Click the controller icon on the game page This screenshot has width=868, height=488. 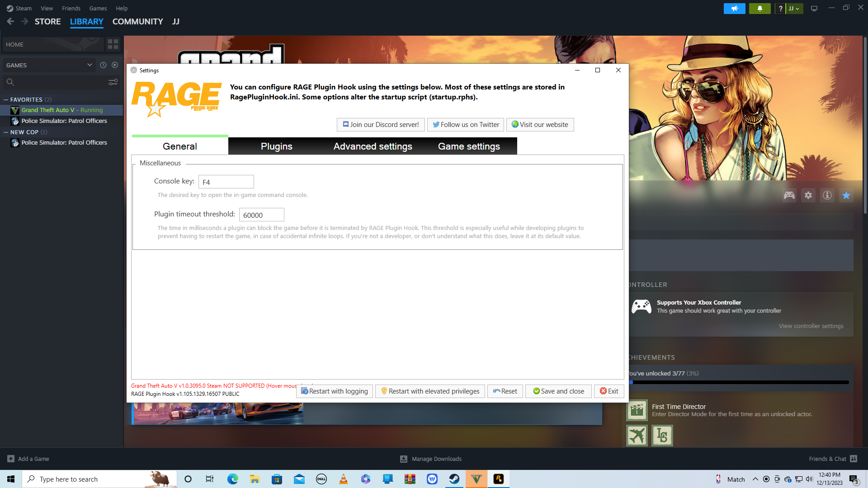(x=789, y=195)
